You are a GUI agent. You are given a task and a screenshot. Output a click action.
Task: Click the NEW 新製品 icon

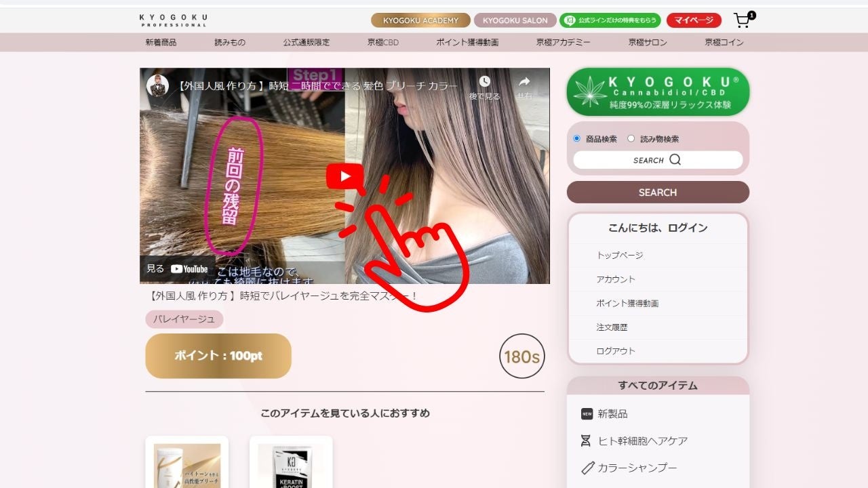coord(587,413)
